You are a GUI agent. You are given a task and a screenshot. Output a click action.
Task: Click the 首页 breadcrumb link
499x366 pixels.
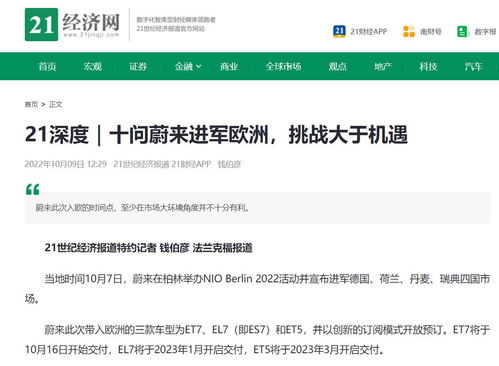coord(31,104)
